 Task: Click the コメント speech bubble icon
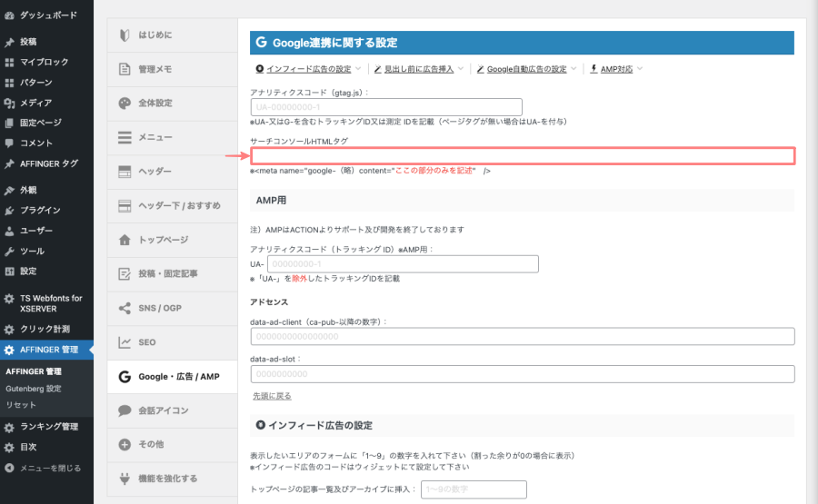pyautogui.click(x=9, y=143)
